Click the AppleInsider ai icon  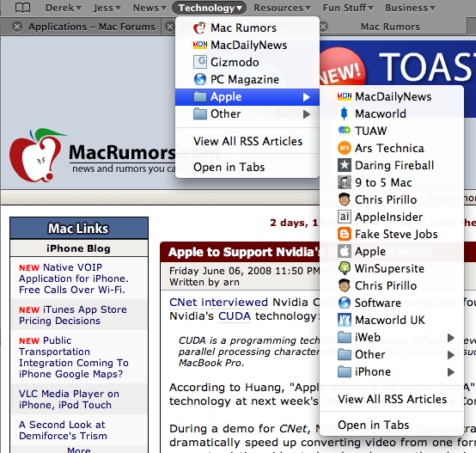tap(345, 217)
